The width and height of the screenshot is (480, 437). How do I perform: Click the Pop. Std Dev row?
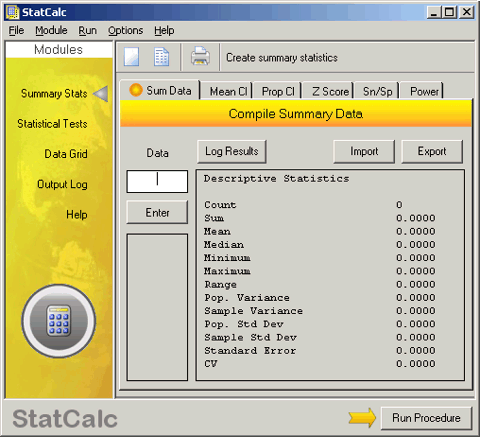point(320,324)
